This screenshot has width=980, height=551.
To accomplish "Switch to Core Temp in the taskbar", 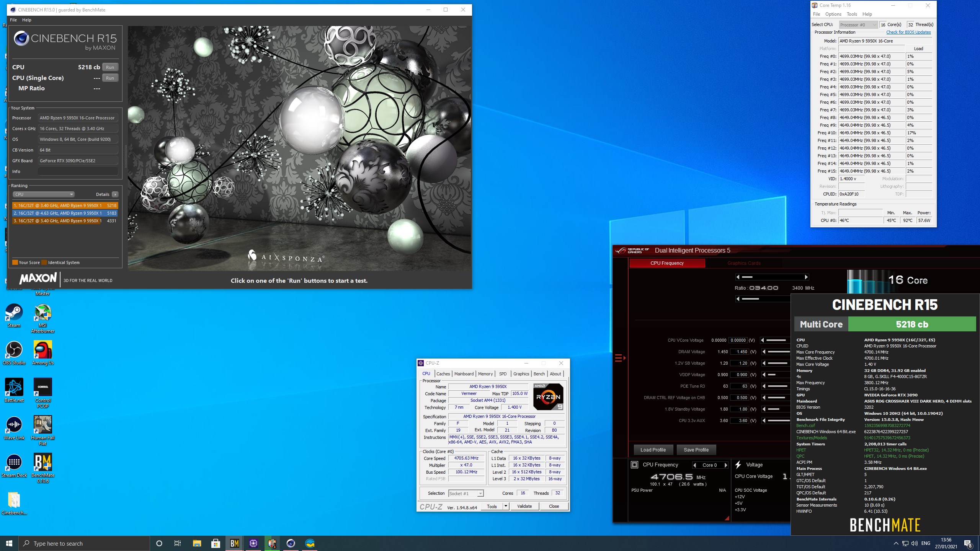I will tap(272, 543).
